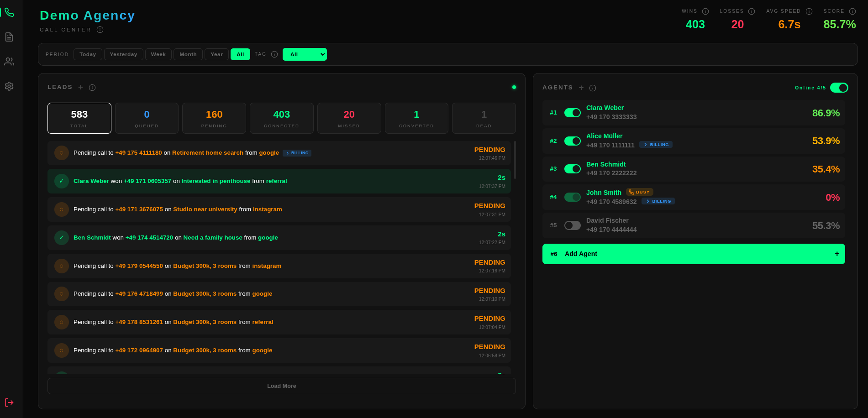Click leads list scrollbar
This screenshot has height=418, width=868.
coord(515,160)
